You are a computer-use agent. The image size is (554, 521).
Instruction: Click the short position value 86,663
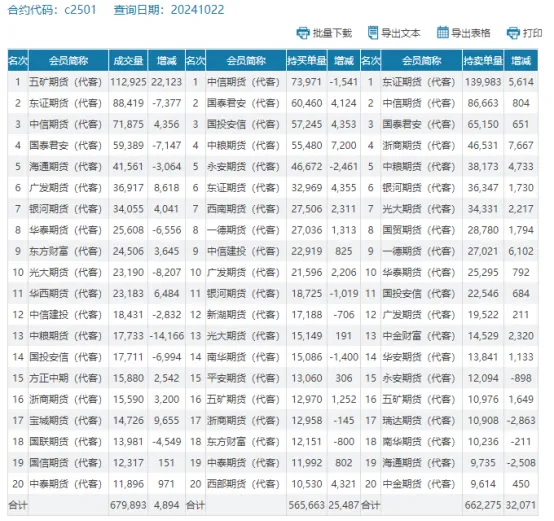(x=483, y=103)
